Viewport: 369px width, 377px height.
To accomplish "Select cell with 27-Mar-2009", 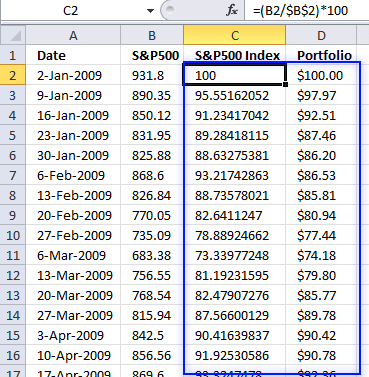I will coord(73,315).
